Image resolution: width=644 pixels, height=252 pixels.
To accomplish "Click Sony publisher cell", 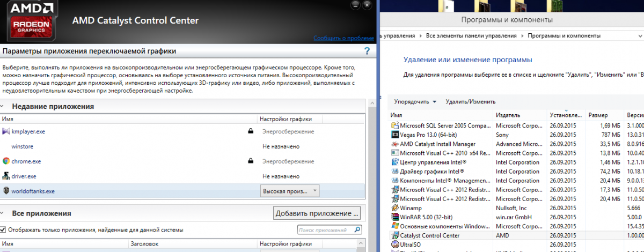I will [x=502, y=135].
